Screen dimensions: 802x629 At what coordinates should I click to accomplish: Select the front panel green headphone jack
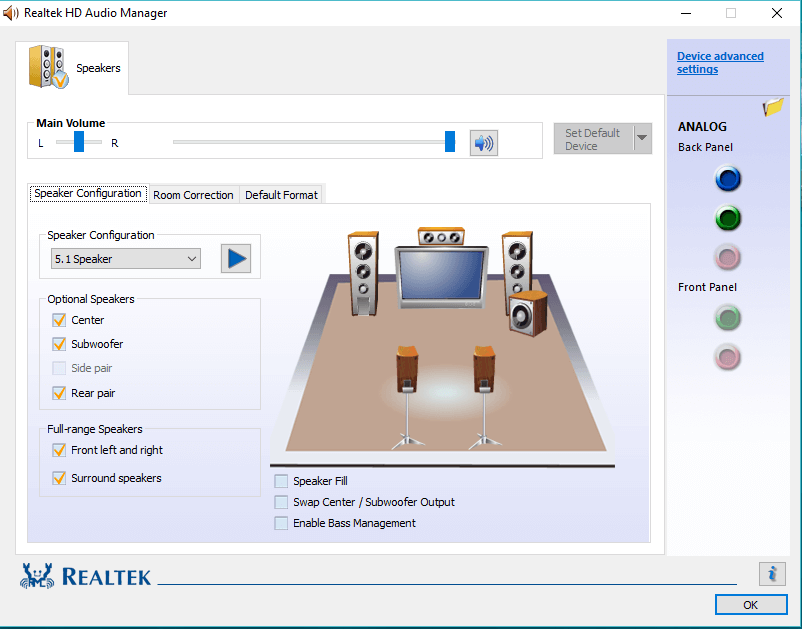pyautogui.click(x=727, y=318)
